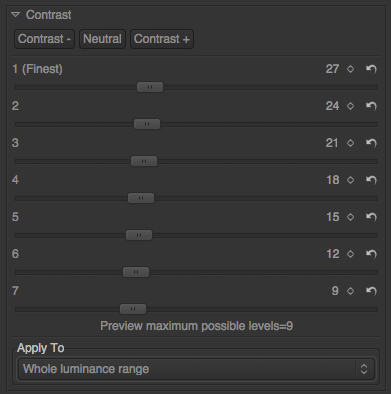Reset level 1 (Finest) contrast slider
This screenshot has width=391, height=394.
point(371,69)
